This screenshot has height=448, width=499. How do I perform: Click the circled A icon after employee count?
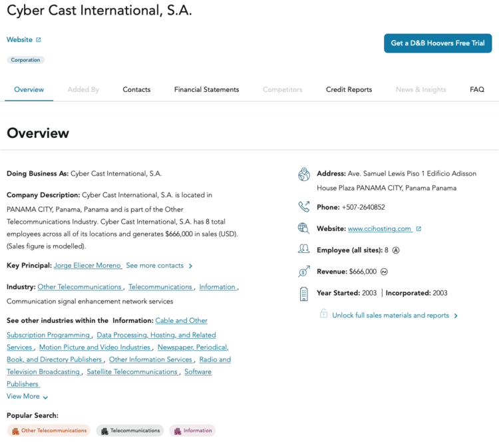pos(396,250)
